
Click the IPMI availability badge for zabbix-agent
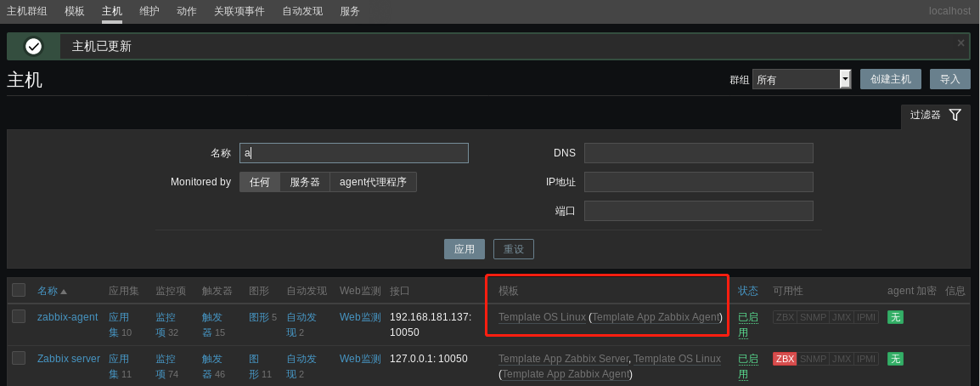[866, 317]
